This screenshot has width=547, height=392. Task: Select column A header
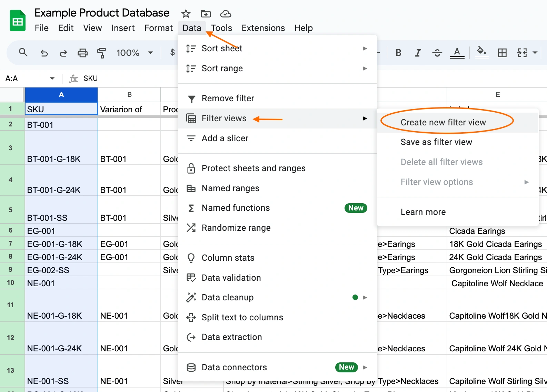61,94
